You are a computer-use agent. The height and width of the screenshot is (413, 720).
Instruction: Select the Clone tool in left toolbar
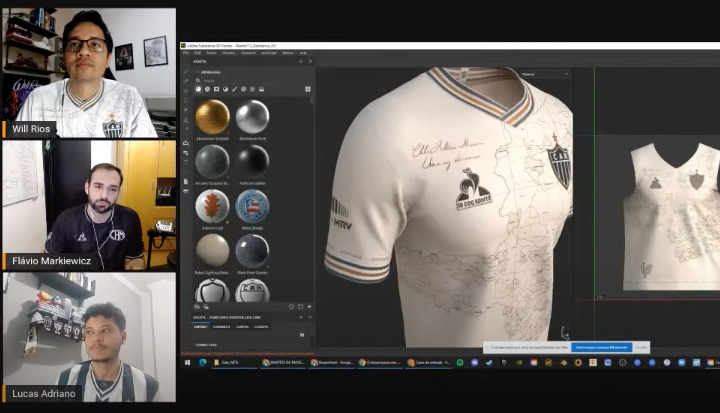point(186,119)
